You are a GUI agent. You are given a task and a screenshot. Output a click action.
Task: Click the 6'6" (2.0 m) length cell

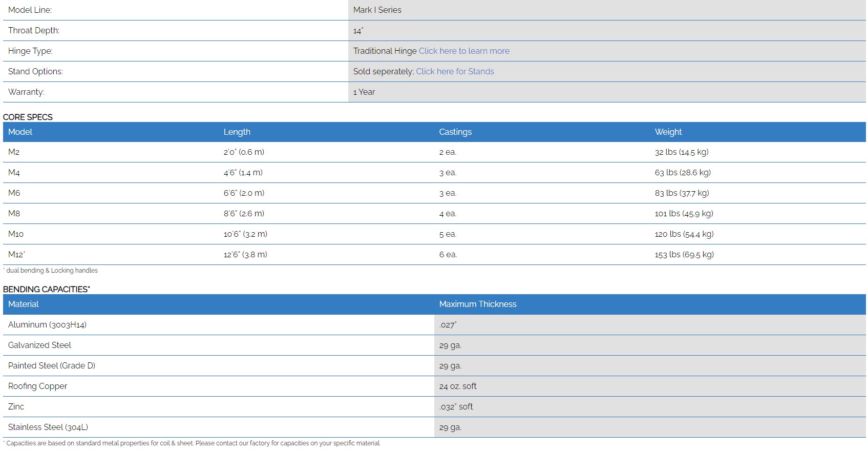pos(244,193)
